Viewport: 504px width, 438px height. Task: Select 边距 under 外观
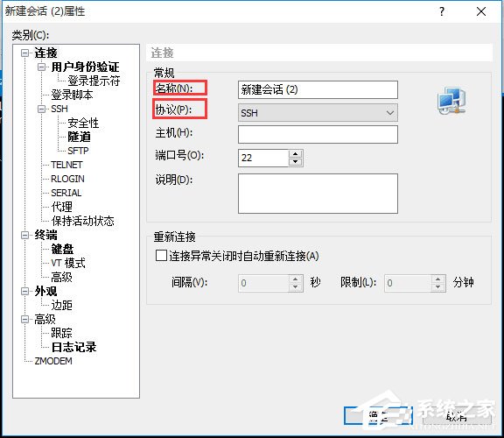pos(62,305)
